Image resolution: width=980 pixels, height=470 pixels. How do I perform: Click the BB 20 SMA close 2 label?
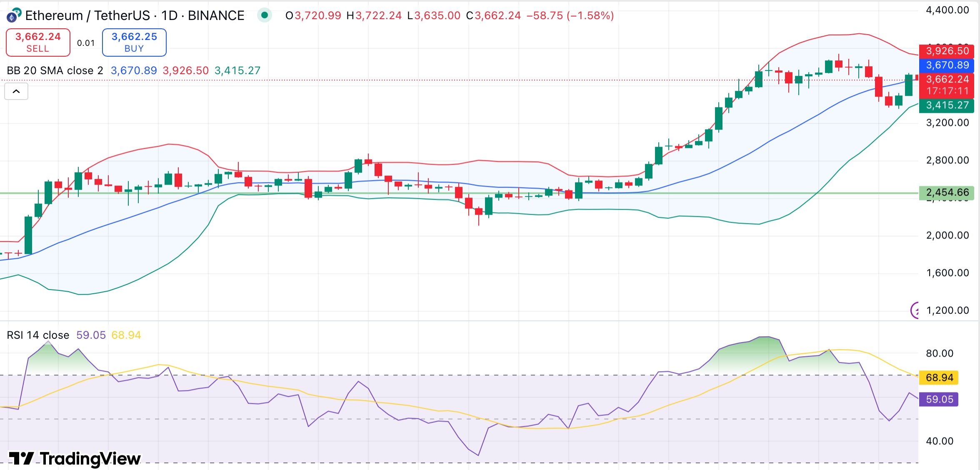coord(55,70)
